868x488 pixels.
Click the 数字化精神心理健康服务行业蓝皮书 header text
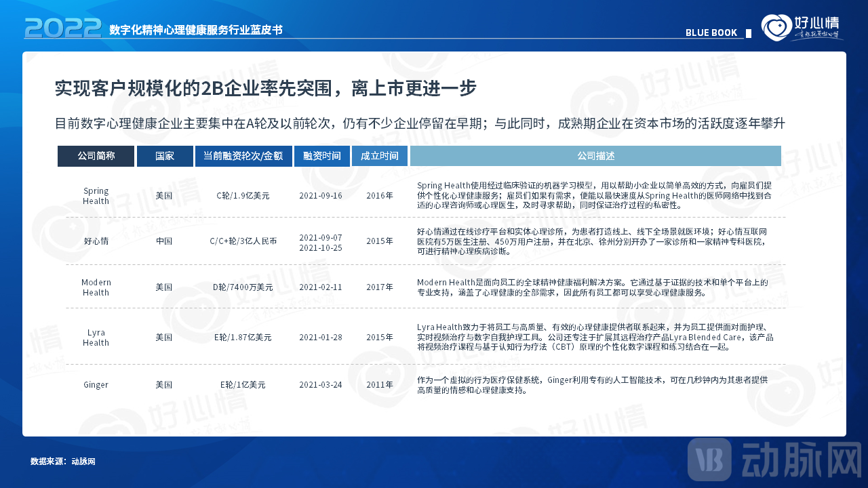click(x=197, y=30)
